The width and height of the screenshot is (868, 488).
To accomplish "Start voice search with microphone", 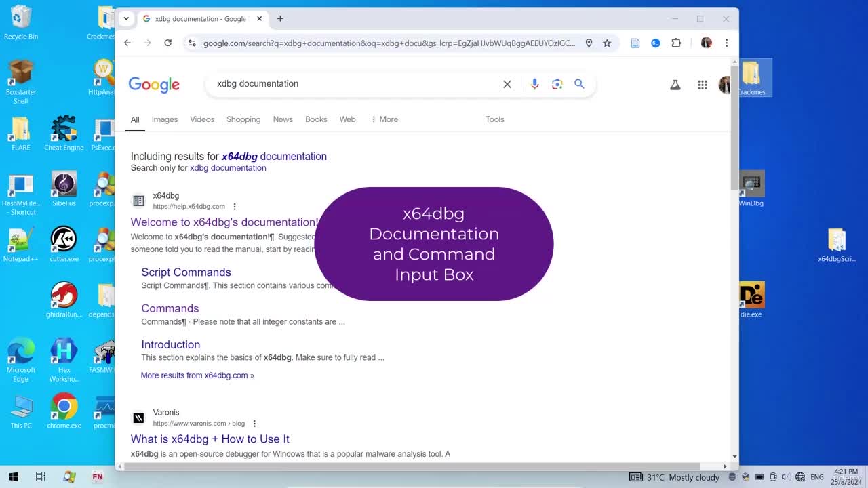I will [534, 83].
